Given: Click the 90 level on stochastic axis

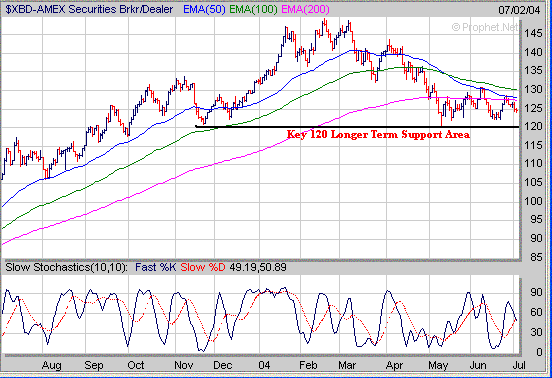Looking at the screenshot, I should (x=536, y=292).
